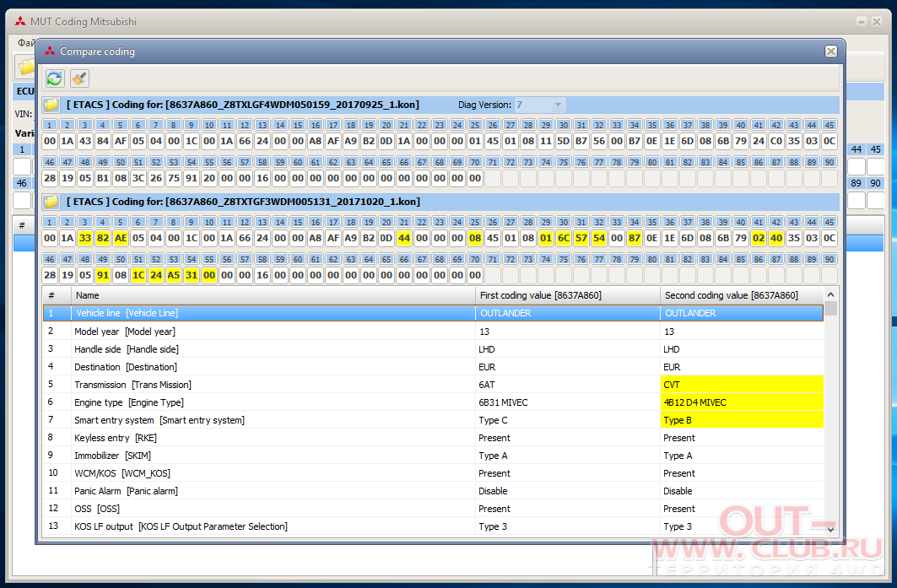Select the Model year row
Screen dimensions: 897x588
coord(433,332)
